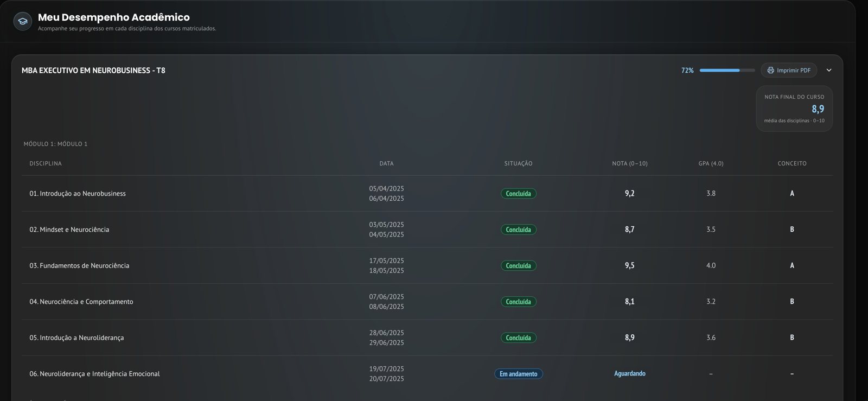
Task: Select row 03. Fundamentos de Neurociência
Action: pyautogui.click(x=427, y=266)
